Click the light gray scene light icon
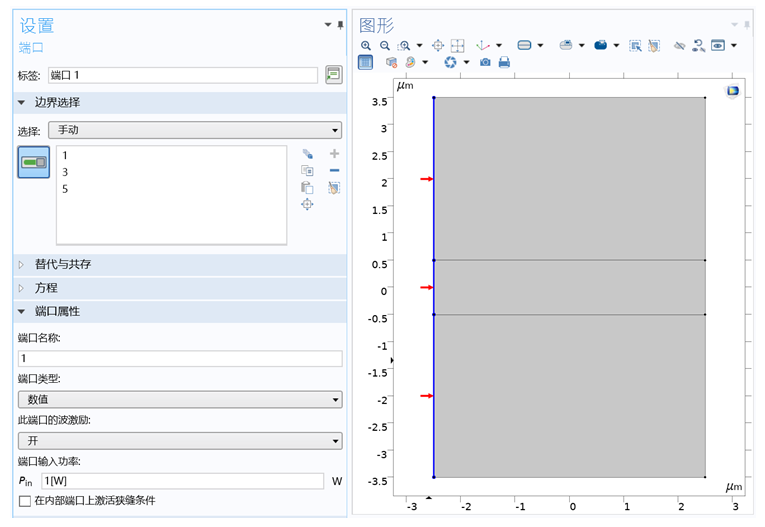The width and height of the screenshot is (765, 527). [x=566, y=45]
